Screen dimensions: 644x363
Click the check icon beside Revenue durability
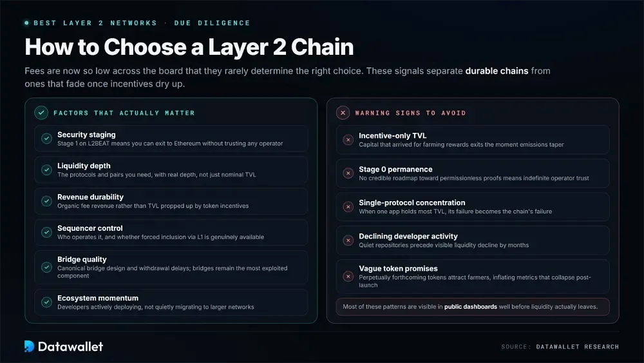pyautogui.click(x=47, y=201)
